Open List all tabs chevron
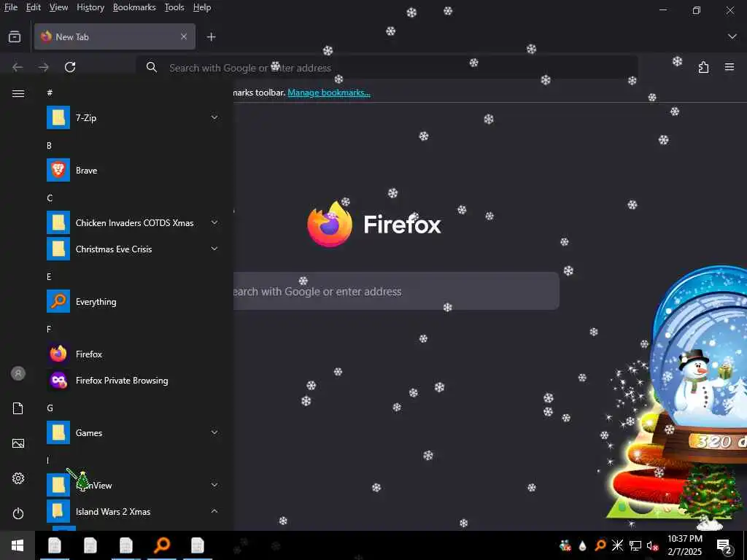 [732, 36]
